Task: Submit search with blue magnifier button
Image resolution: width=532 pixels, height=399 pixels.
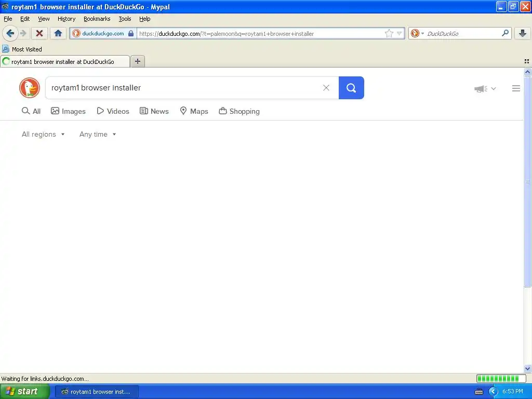Action: pos(351,88)
